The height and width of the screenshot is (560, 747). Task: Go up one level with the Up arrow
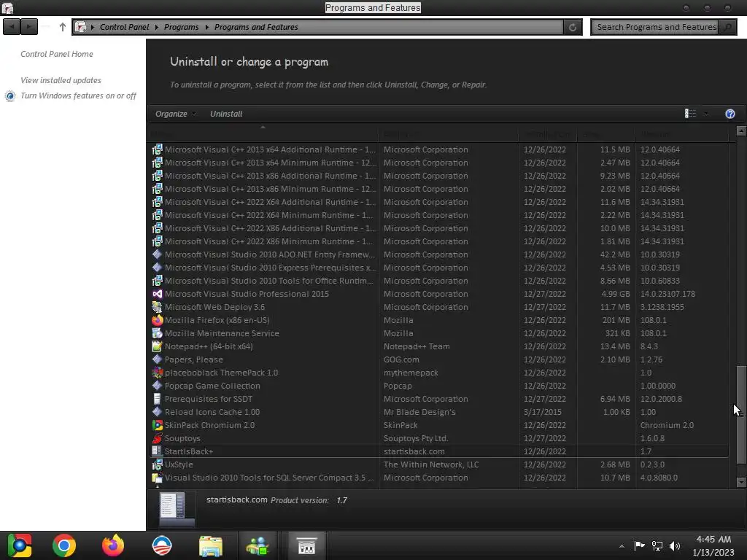click(63, 27)
